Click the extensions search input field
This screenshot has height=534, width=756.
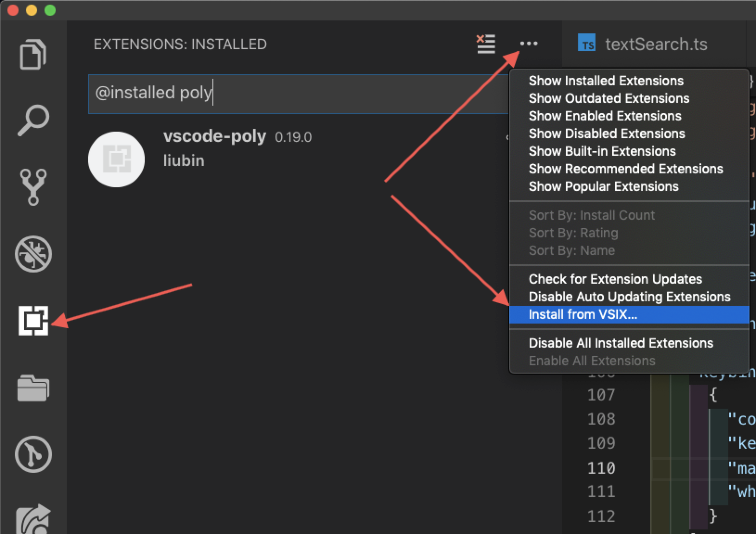tap(297, 94)
